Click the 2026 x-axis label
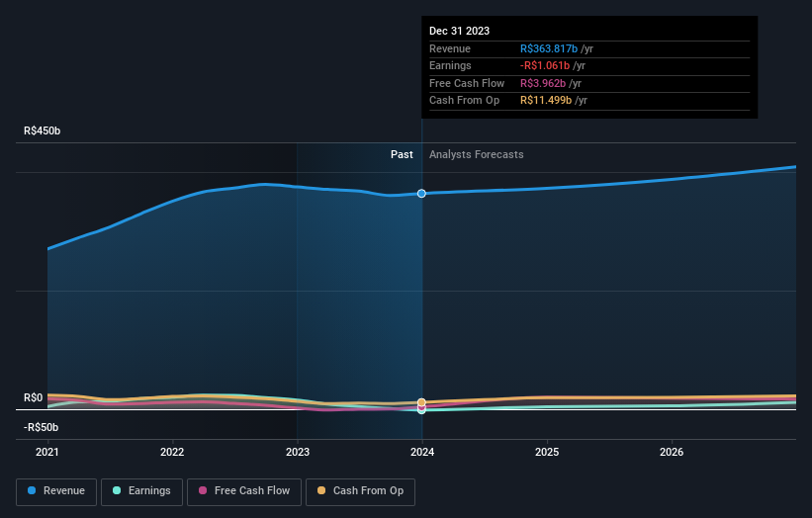The height and width of the screenshot is (518, 812). 672,453
